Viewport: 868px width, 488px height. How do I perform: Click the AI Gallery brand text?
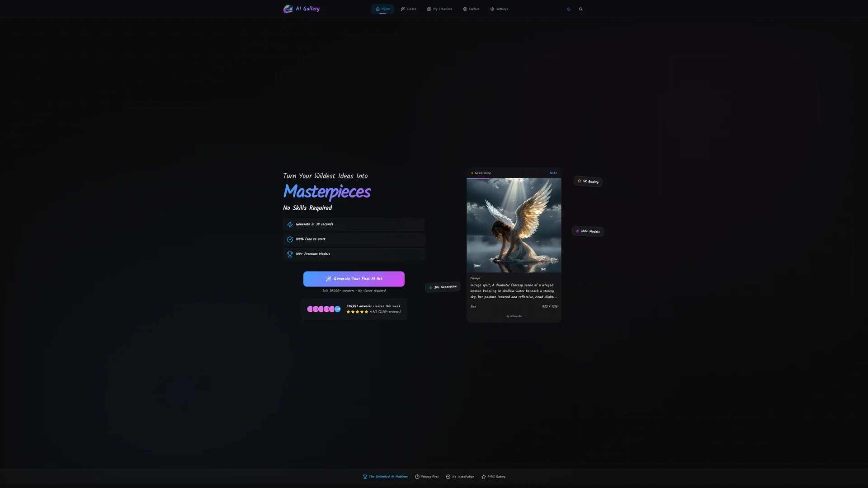click(307, 9)
